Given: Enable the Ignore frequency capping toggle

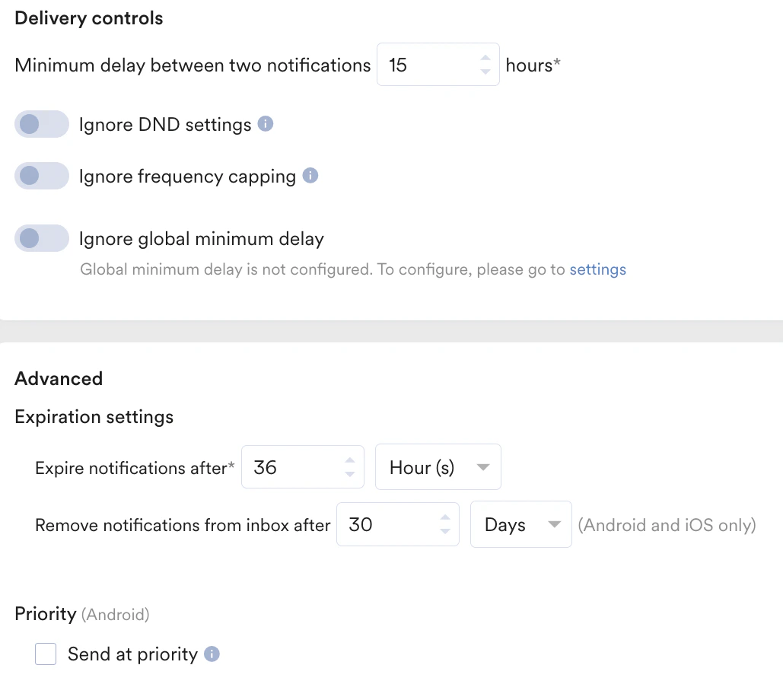Looking at the screenshot, I should click(42, 176).
